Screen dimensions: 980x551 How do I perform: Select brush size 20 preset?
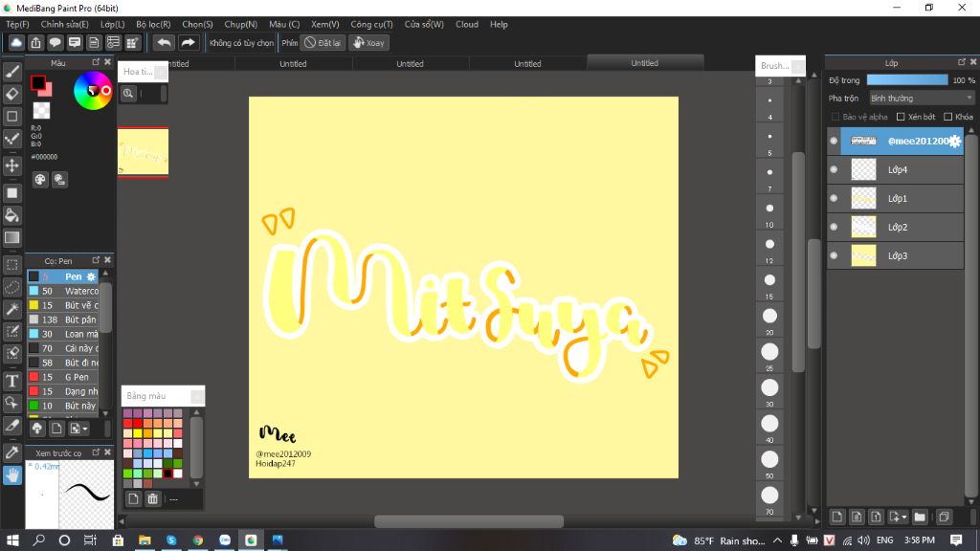click(x=769, y=316)
